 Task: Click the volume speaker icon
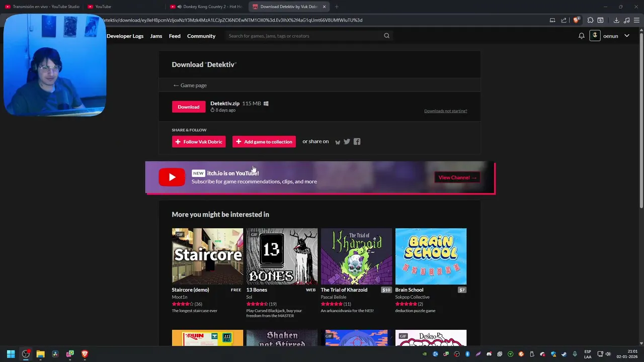tap(608, 354)
